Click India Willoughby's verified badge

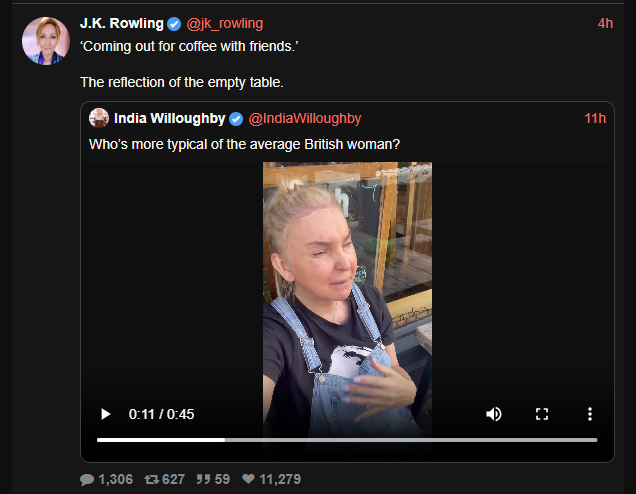236,119
